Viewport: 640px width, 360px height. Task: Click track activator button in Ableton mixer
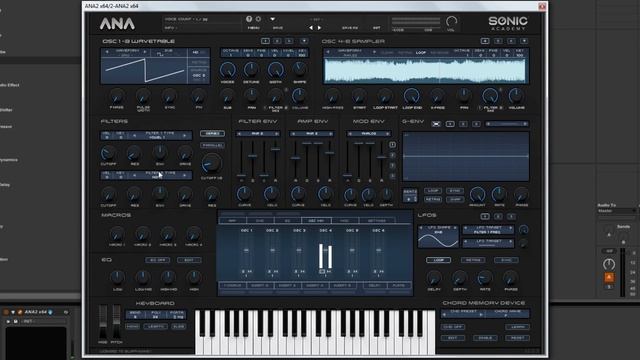tap(609, 278)
